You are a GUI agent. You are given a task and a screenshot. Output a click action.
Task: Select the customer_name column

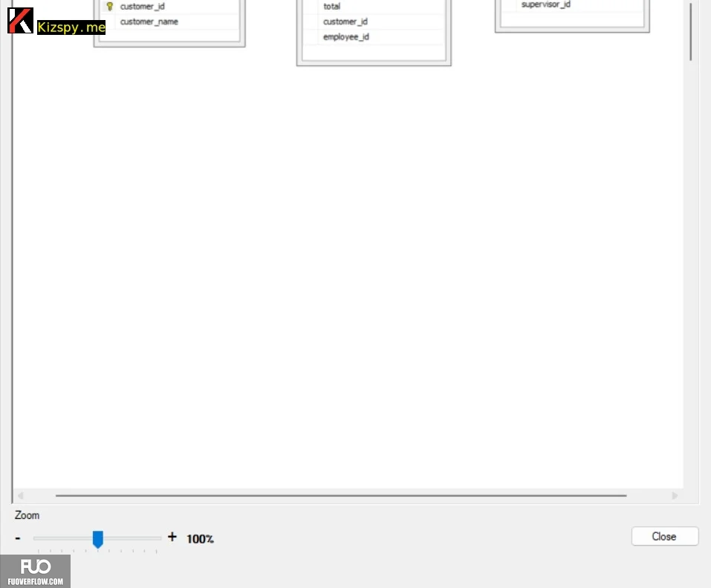149,22
